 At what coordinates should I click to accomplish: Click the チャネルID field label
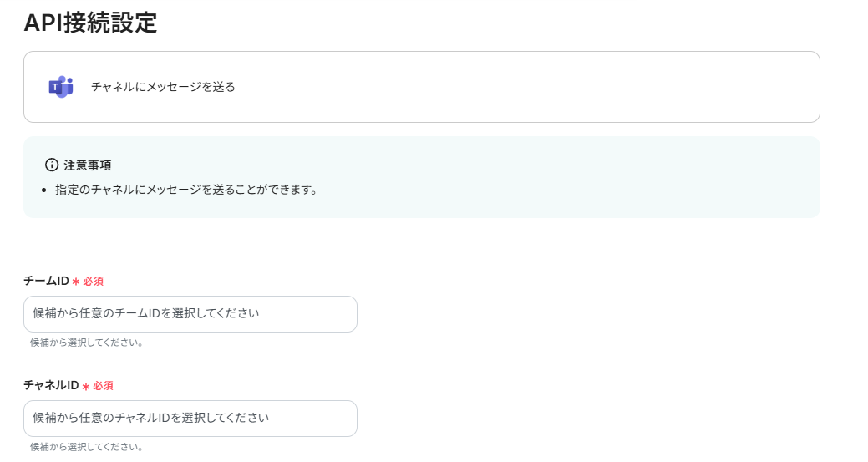(51, 385)
